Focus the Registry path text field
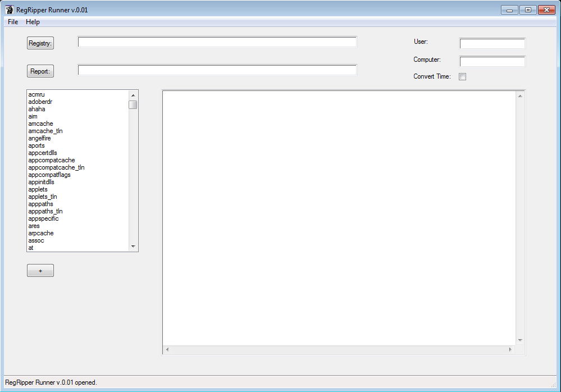This screenshot has width=561, height=392. (217, 42)
